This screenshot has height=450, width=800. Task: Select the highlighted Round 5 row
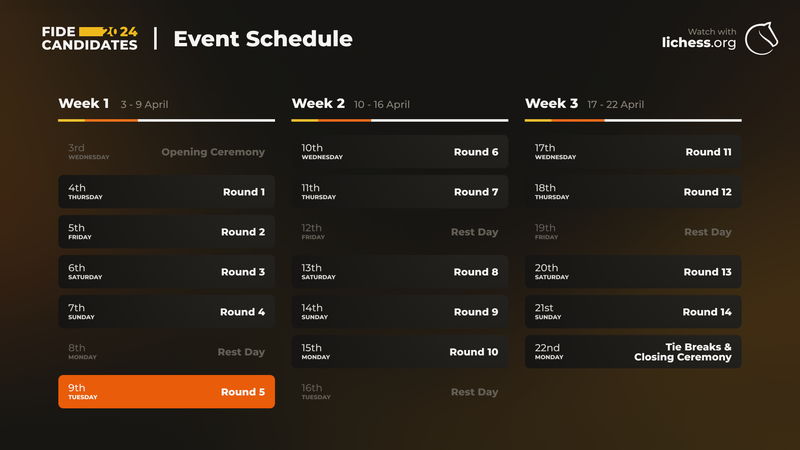coord(166,392)
